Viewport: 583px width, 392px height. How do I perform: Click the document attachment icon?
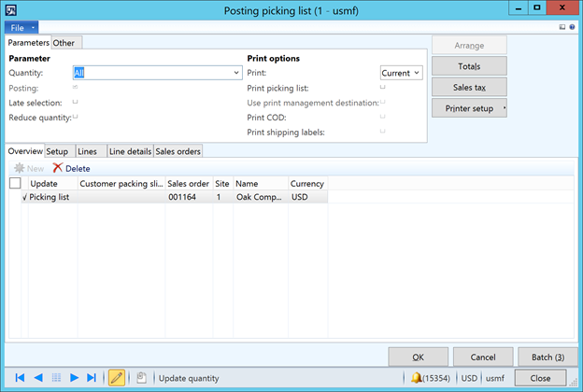coord(141,378)
